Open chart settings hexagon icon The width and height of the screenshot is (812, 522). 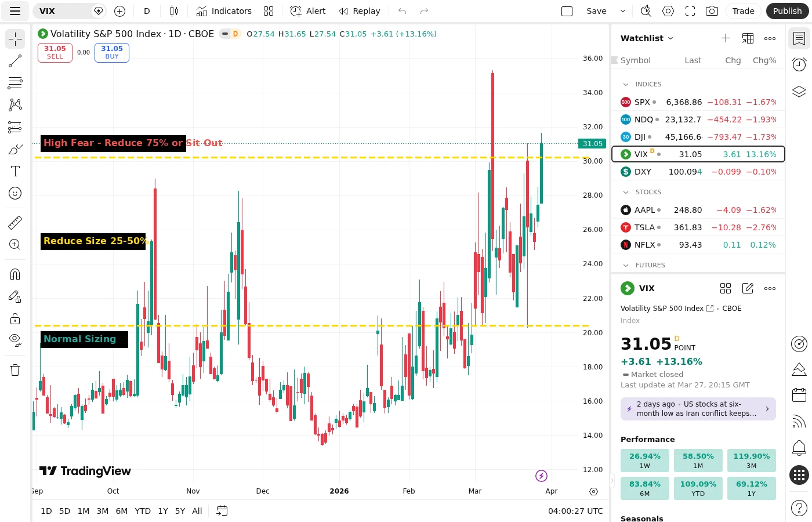click(668, 11)
